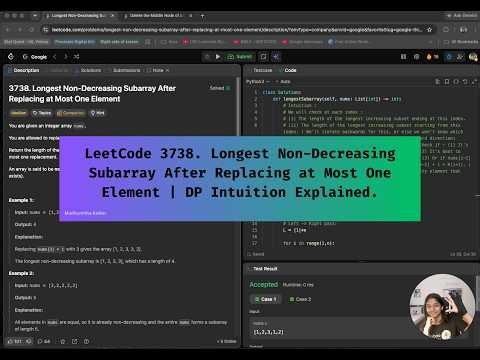
Task: Open LeetCode settings gear icon
Action: coord(417,57)
